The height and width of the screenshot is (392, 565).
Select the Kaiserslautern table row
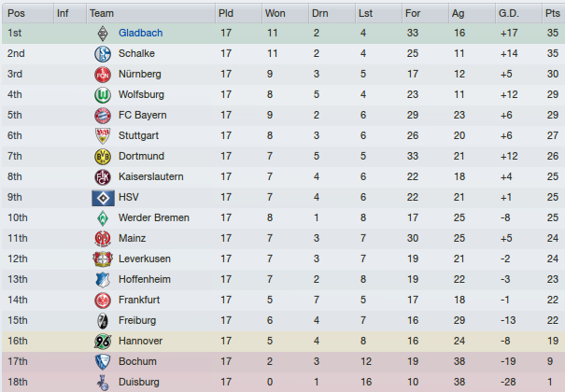point(283,176)
